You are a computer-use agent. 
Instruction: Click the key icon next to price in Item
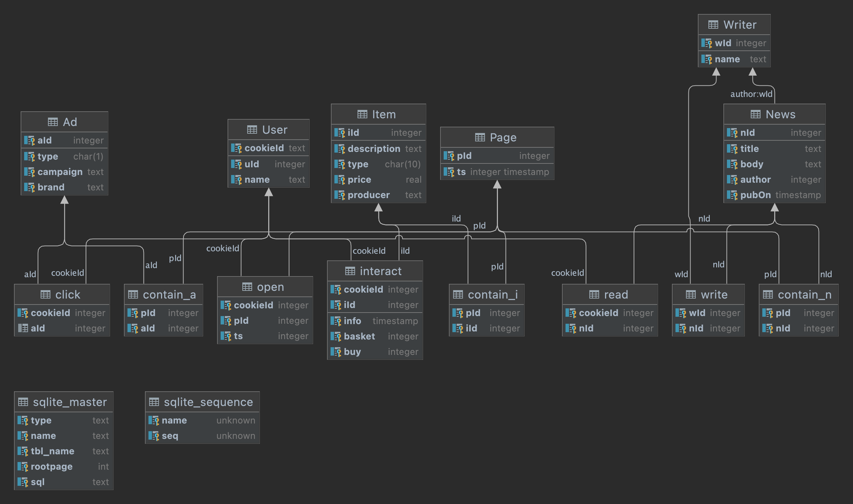[x=340, y=180]
